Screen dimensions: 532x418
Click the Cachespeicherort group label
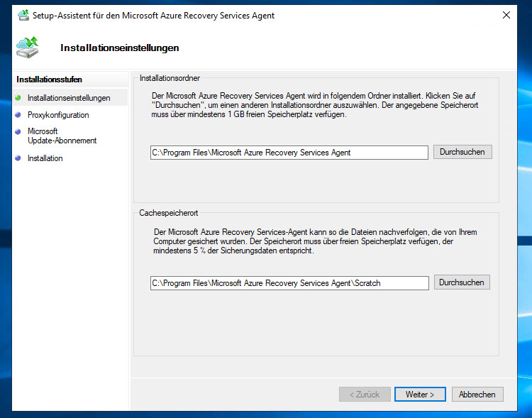169,213
